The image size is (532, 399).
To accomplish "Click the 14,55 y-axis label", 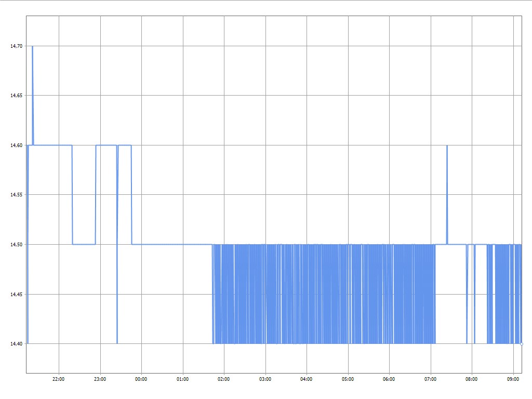I will (16, 195).
